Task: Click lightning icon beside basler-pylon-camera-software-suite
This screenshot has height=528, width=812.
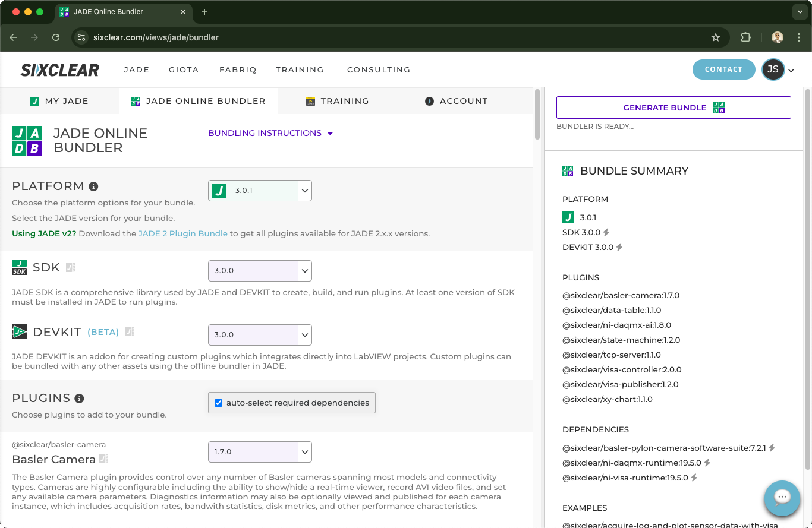Action: (772, 448)
